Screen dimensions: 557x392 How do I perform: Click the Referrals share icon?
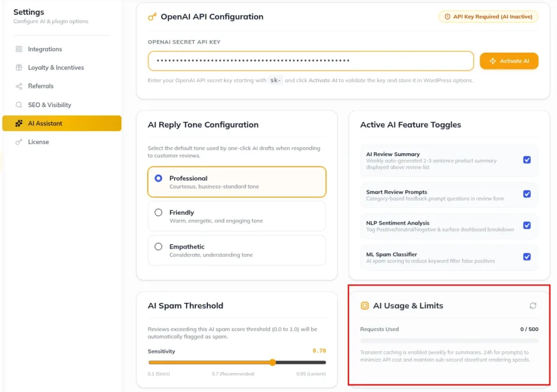click(19, 86)
